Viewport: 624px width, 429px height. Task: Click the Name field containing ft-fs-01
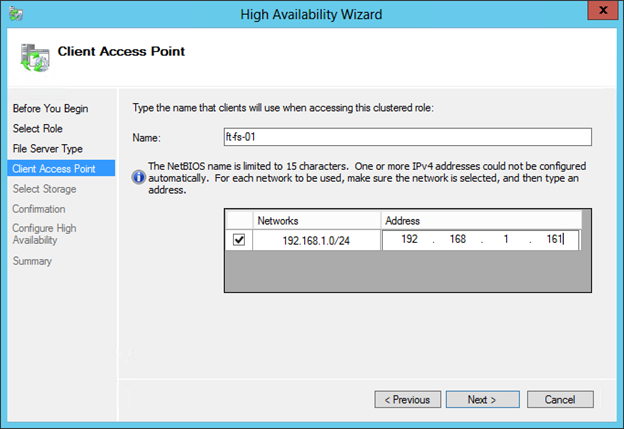coord(408,137)
